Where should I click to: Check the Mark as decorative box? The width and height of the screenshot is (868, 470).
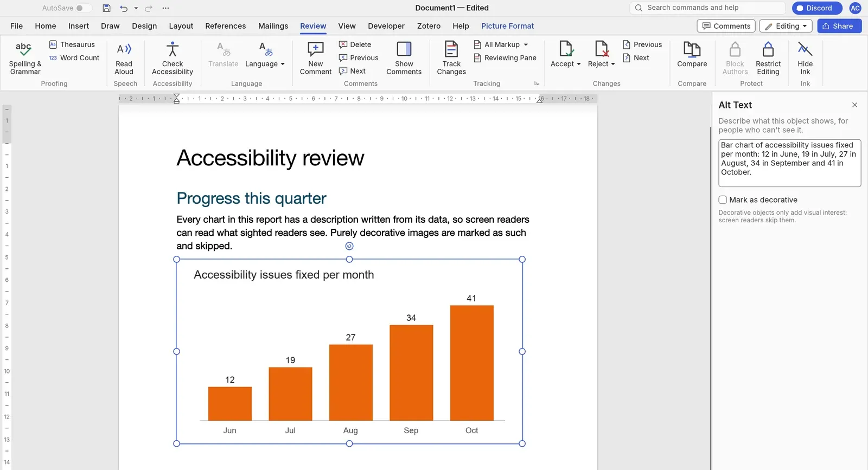click(x=723, y=200)
